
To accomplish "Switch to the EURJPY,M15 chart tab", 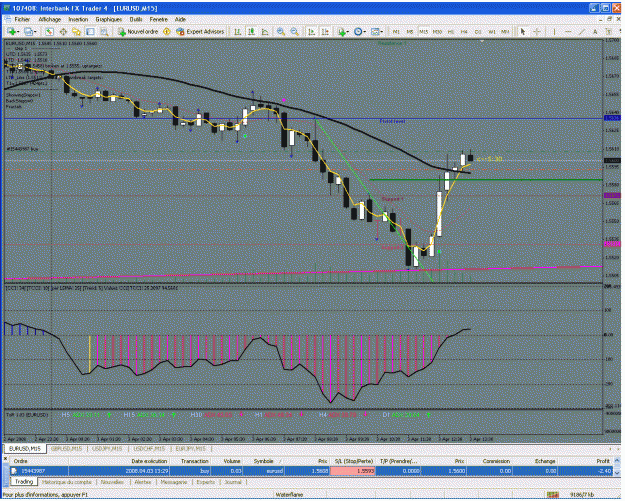I will coord(191,449).
